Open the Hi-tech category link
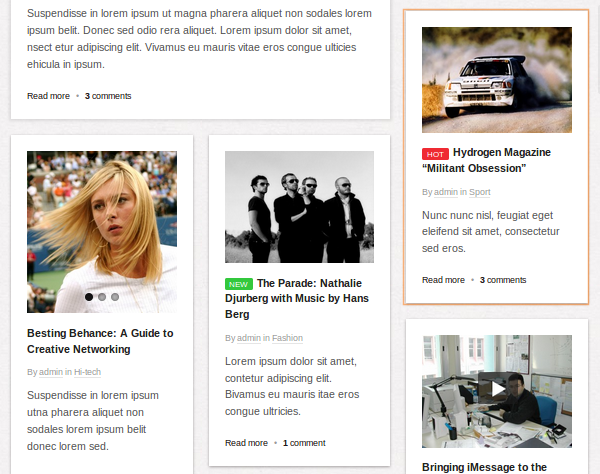Image resolution: width=600 pixels, height=474 pixels. click(87, 372)
